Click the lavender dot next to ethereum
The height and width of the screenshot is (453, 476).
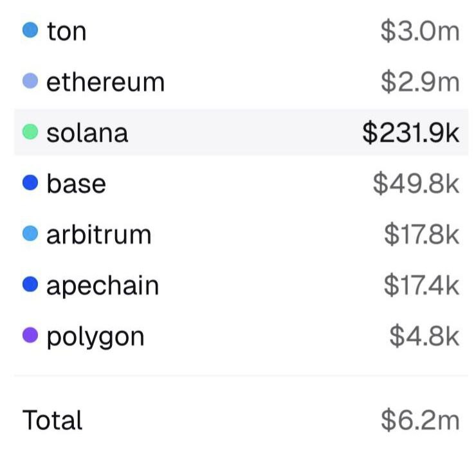coord(30,81)
